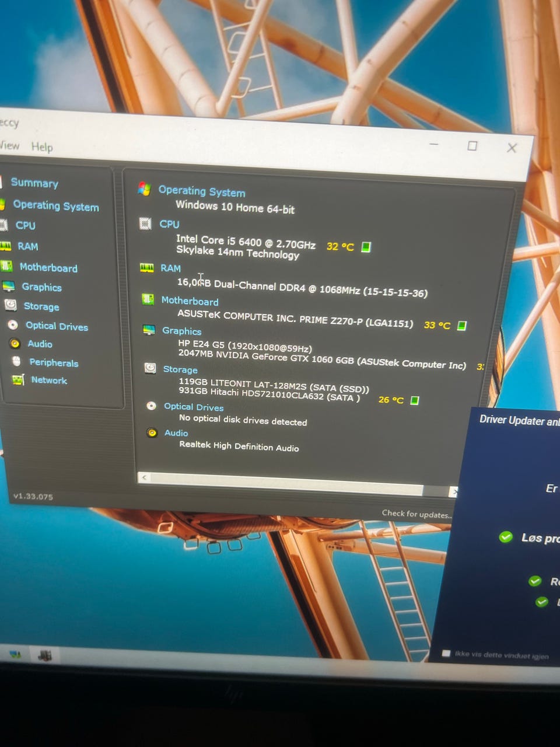Image resolution: width=560 pixels, height=747 pixels.
Task: Open the Operating System summary heading
Action: click(x=202, y=191)
